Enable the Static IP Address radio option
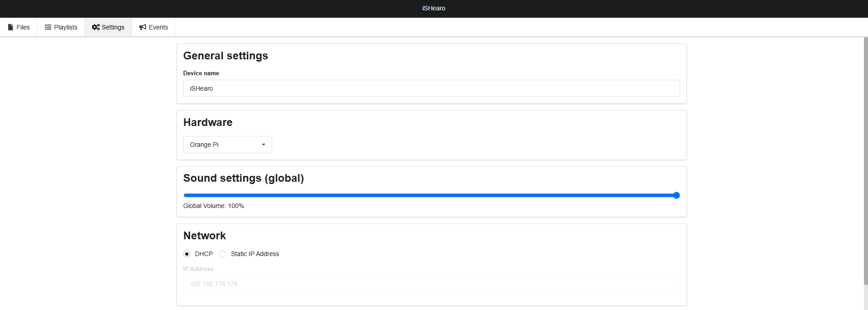 (x=222, y=254)
